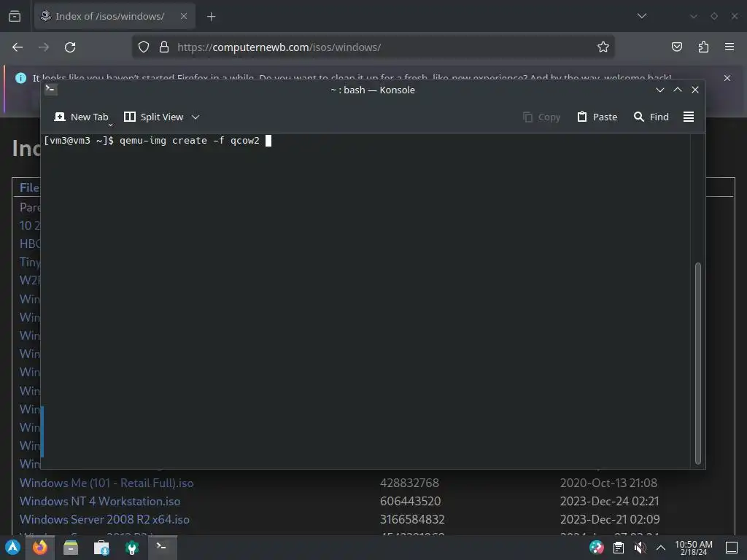Image resolution: width=747 pixels, height=560 pixels.
Task: Click the site padlock icon
Action: click(164, 47)
